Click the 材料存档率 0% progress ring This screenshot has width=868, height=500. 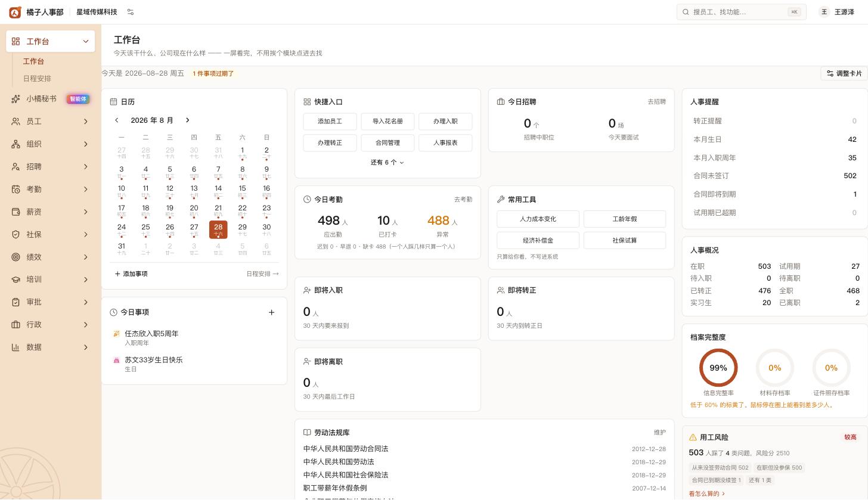[774, 368]
